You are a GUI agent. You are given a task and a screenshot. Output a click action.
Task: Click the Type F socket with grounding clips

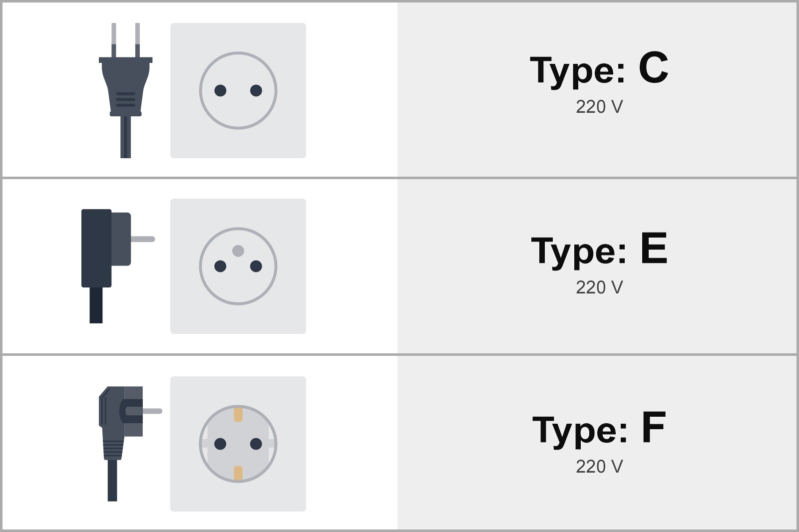238,444
